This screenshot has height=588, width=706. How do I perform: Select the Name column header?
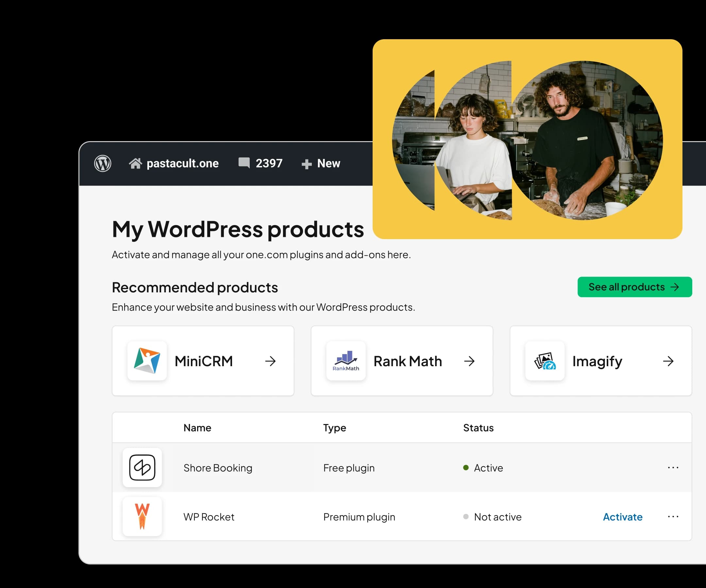point(197,427)
